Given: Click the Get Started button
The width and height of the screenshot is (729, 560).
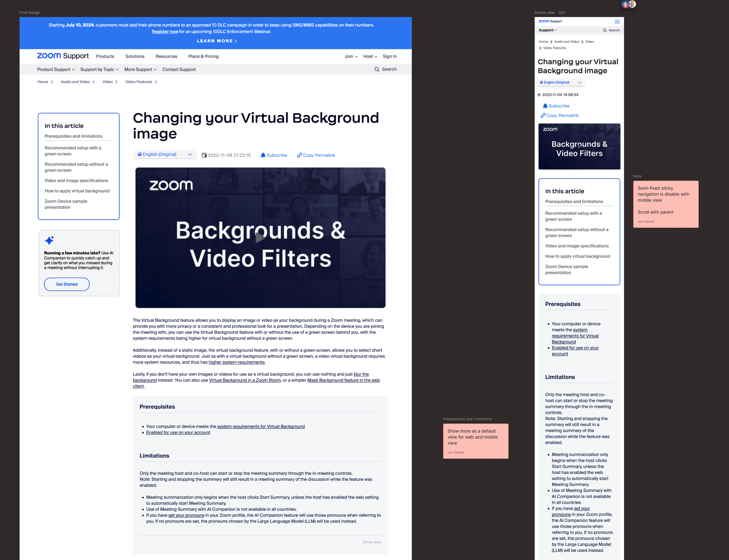Looking at the screenshot, I should point(67,284).
